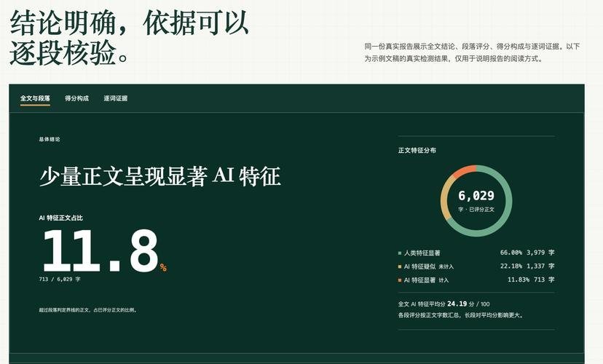This screenshot has width=603, height=364.
Task: Click the headline 少量正文呈现显著 AI 特征
Action: (x=160, y=176)
